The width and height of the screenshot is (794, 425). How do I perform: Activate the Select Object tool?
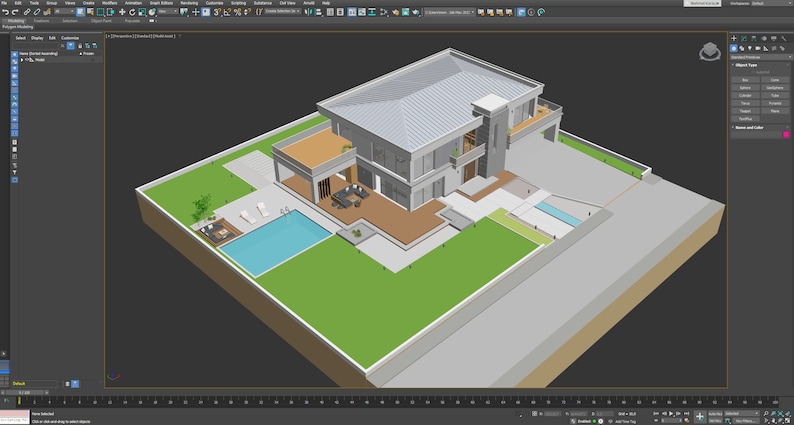(x=81, y=12)
